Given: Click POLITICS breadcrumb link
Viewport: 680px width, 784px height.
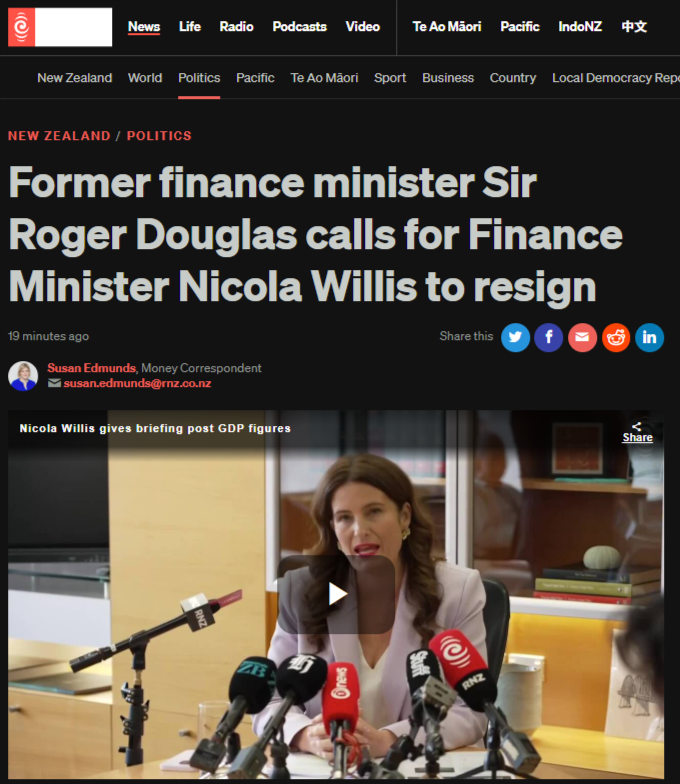Looking at the screenshot, I should tap(159, 136).
